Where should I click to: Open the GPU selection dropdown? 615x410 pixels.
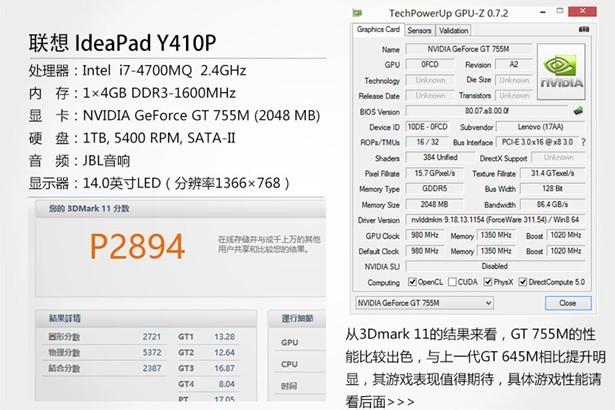424,303
